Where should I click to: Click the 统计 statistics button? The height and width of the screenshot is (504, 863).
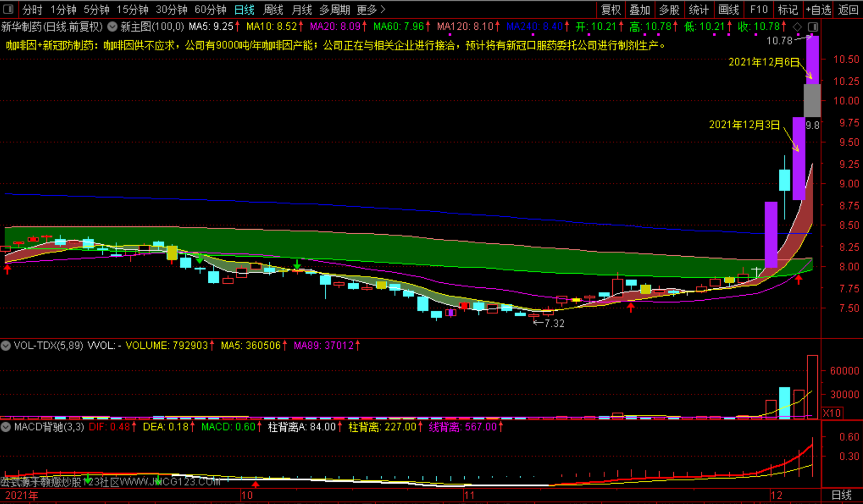pos(699,10)
